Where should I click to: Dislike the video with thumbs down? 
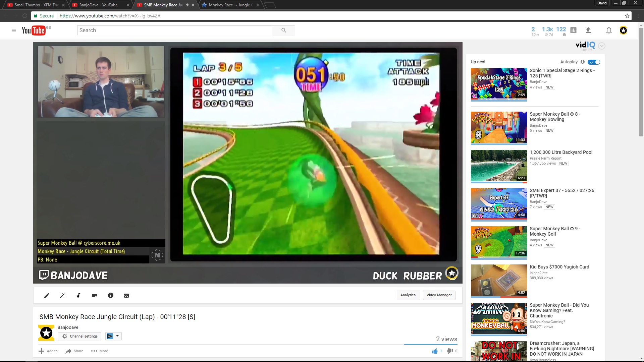(x=450, y=351)
